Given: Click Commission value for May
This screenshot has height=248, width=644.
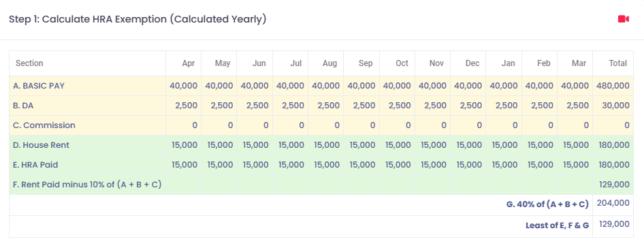Looking at the screenshot, I should [x=230, y=125].
